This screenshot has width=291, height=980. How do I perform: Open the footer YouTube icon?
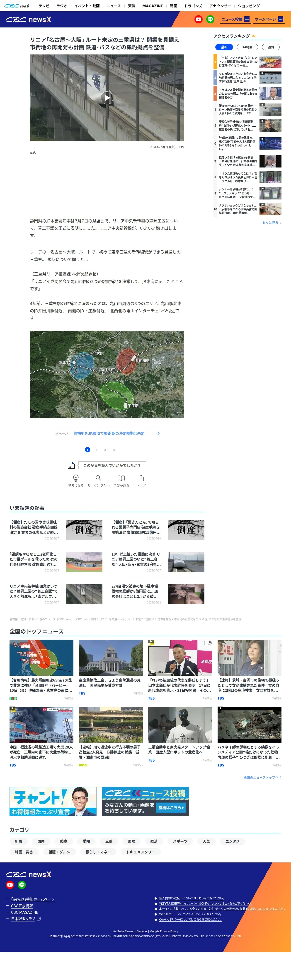pyautogui.click(x=10, y=885)
